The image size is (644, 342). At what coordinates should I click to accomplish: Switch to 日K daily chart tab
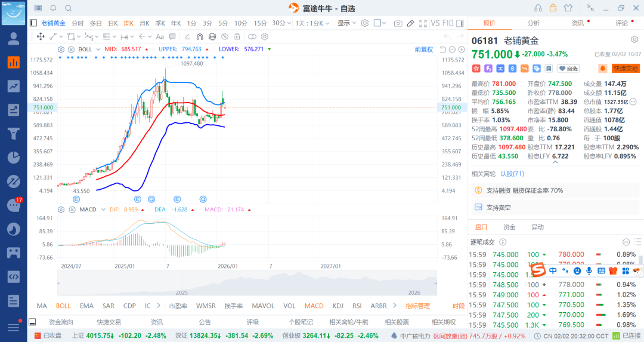(x=113, y=23)
